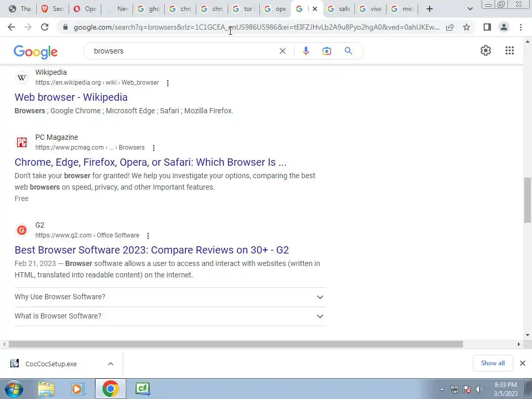The image size is (532, 399).
Task: Click Show all downloads button
Action: [493, 363]
